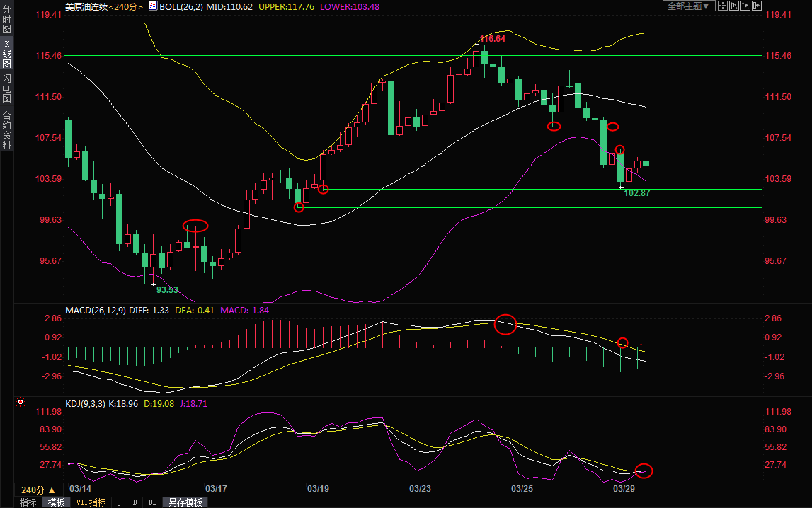Click the MACD(26,12,9) indicator label
The image size is (812, 508).
point(96,310)
